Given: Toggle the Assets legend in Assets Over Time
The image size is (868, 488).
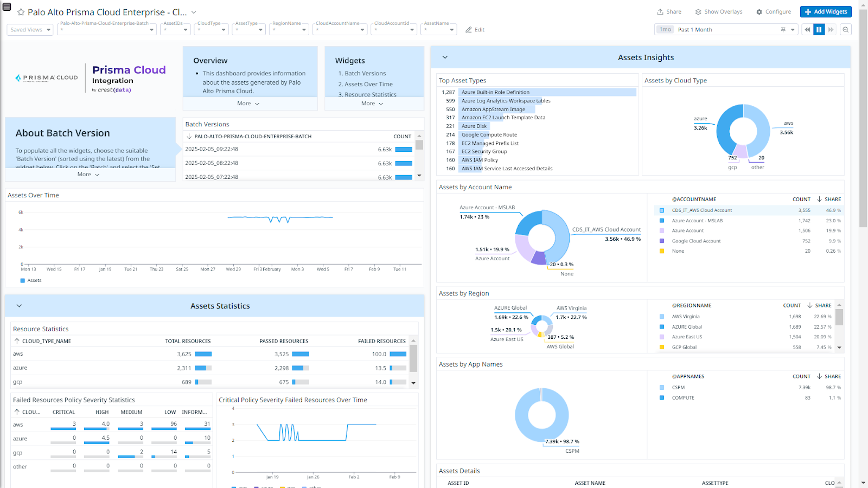Looking at the screenshot, I should pos(31,280).
